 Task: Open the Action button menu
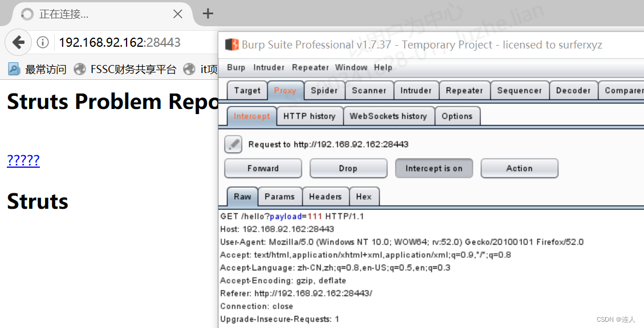click(x=519, y=168)
